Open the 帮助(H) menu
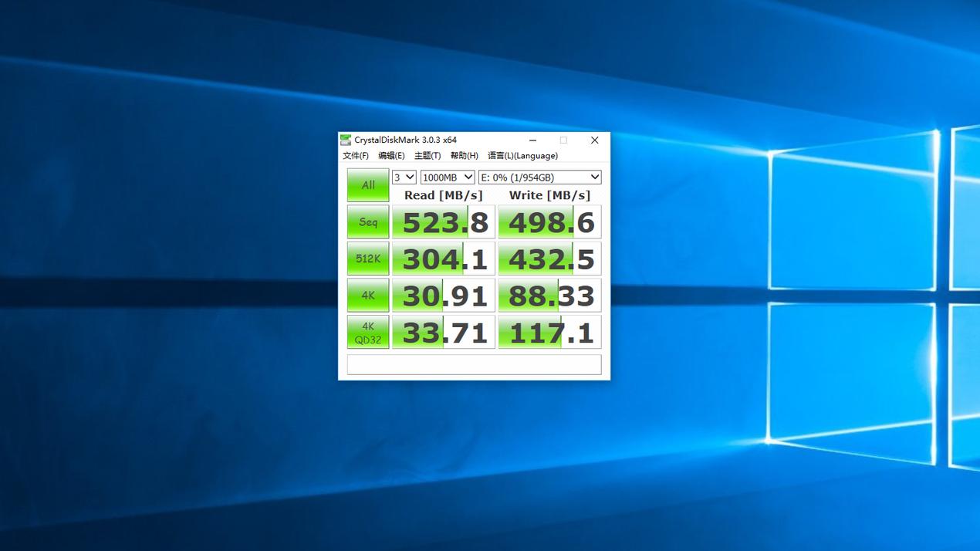Image resolution: width=980 pixels, height=551 pixels. (465, 156)
